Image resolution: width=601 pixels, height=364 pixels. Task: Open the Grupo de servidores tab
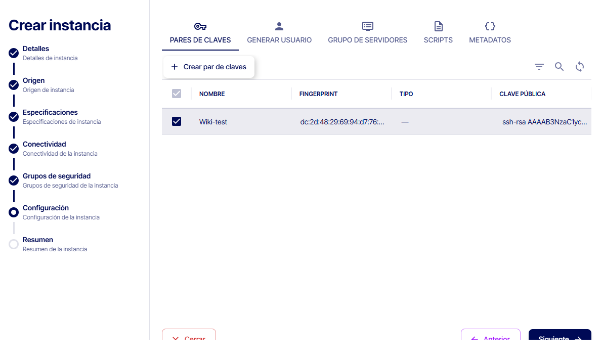(367, 40)
